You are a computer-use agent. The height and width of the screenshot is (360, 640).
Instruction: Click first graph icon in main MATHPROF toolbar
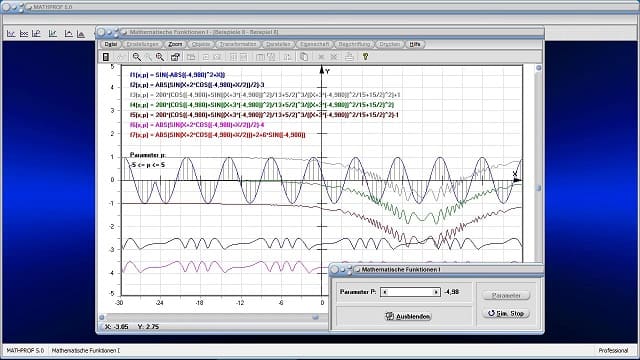pyautogui.click(x=11, y=33)
